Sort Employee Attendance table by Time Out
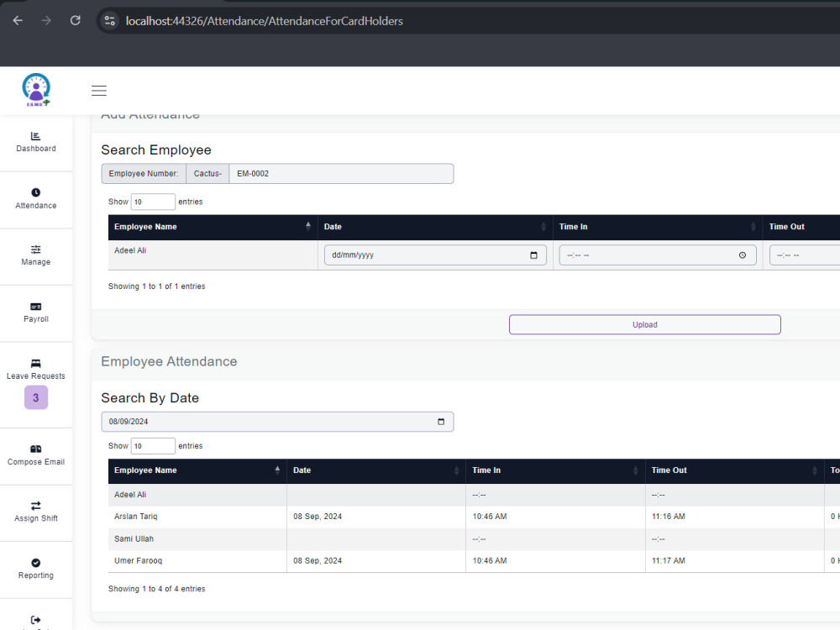 [x=734, y=470]
